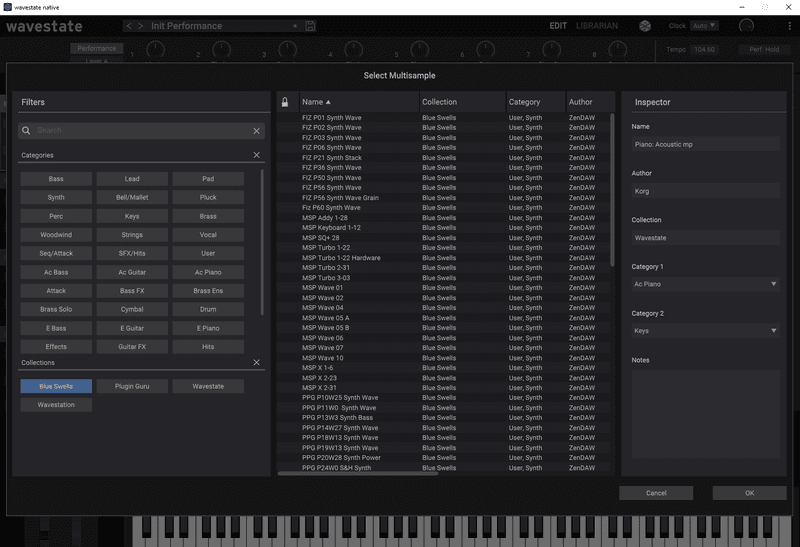Select the 'FIZ P56 Synth Wave Grain' row
The image size is (800, 547).
[x=443, y=198]
